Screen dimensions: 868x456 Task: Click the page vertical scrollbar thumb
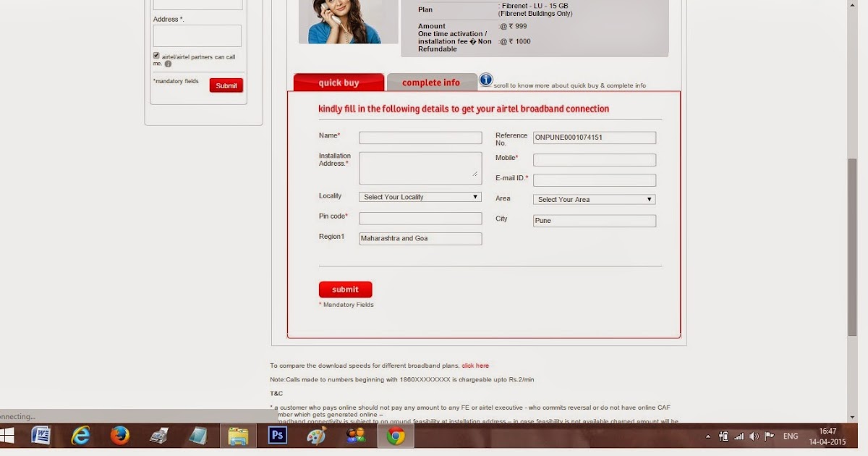(x=852, y=246)
